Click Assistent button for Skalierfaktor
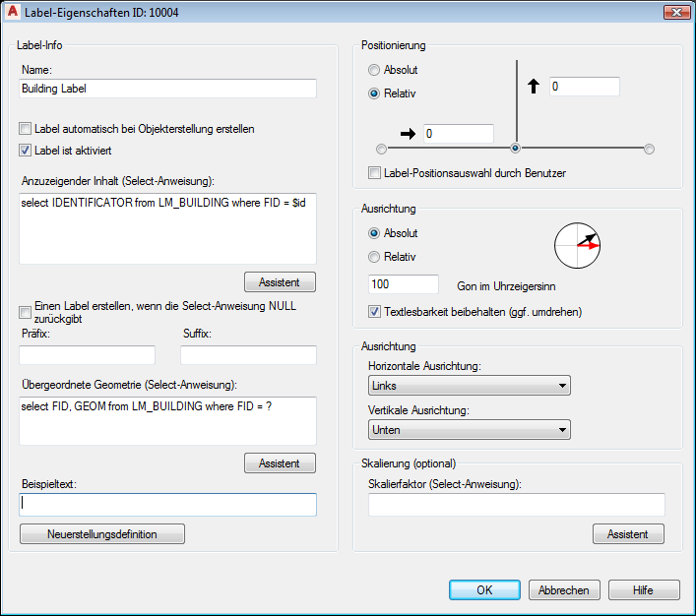 coord(628,534)
